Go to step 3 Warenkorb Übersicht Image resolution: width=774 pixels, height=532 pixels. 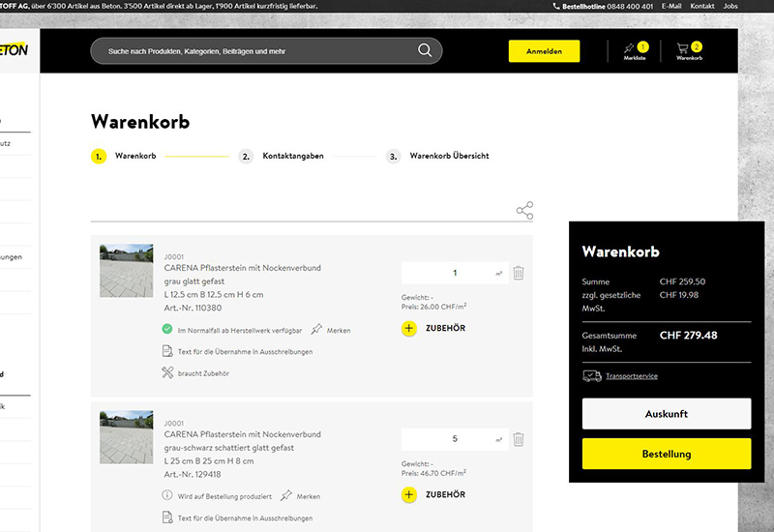(x=438, y=156)
